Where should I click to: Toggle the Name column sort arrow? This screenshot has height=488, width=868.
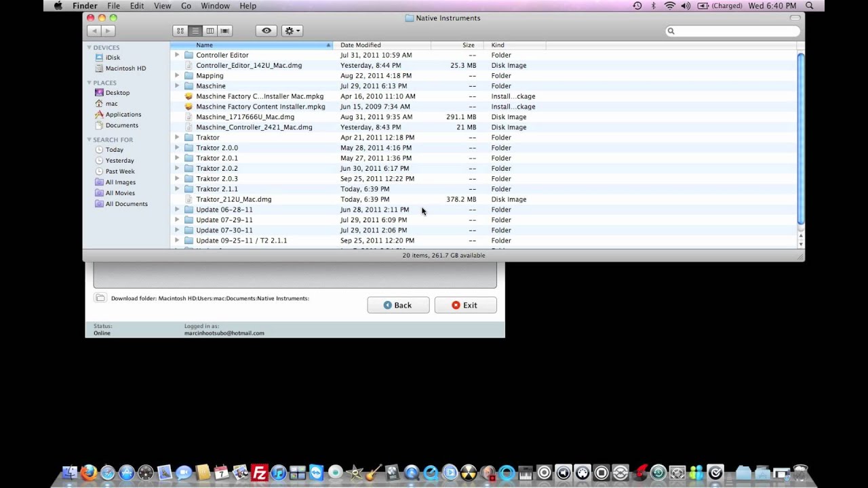(x=328, y=45)
